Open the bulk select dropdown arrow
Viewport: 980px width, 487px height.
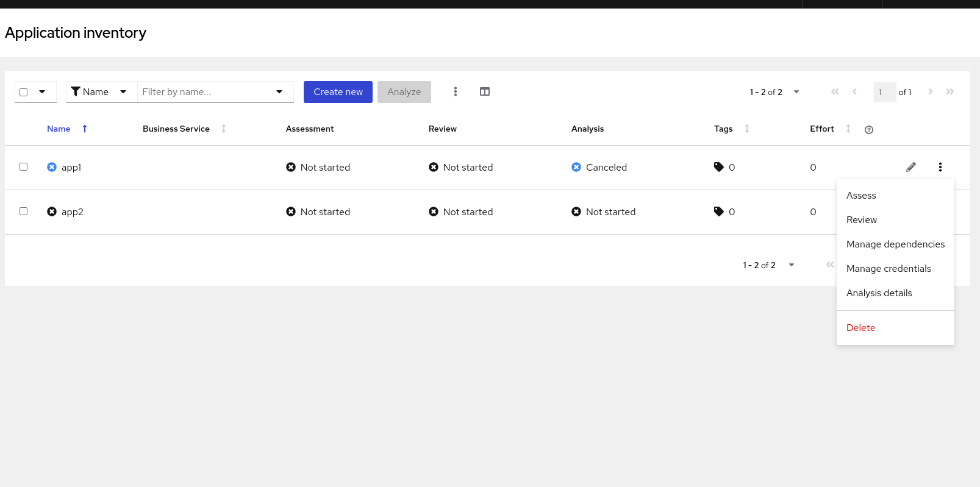42,92
